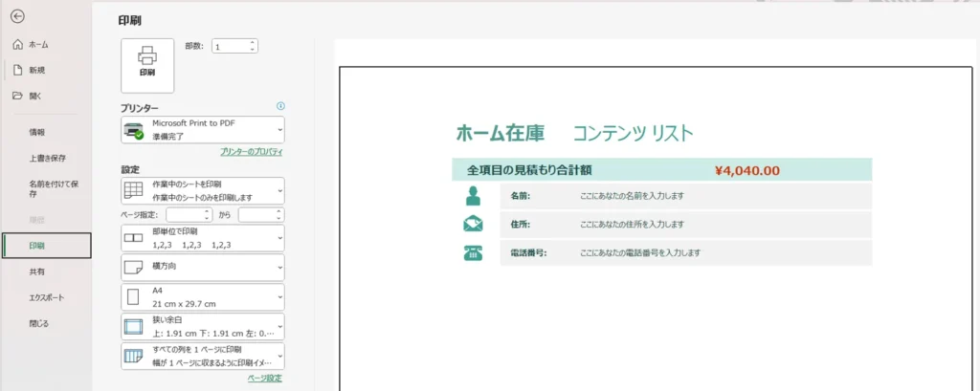980x391 pixels.
Task: Click the New (新規) document icon
Action: (x=17, y=70)
